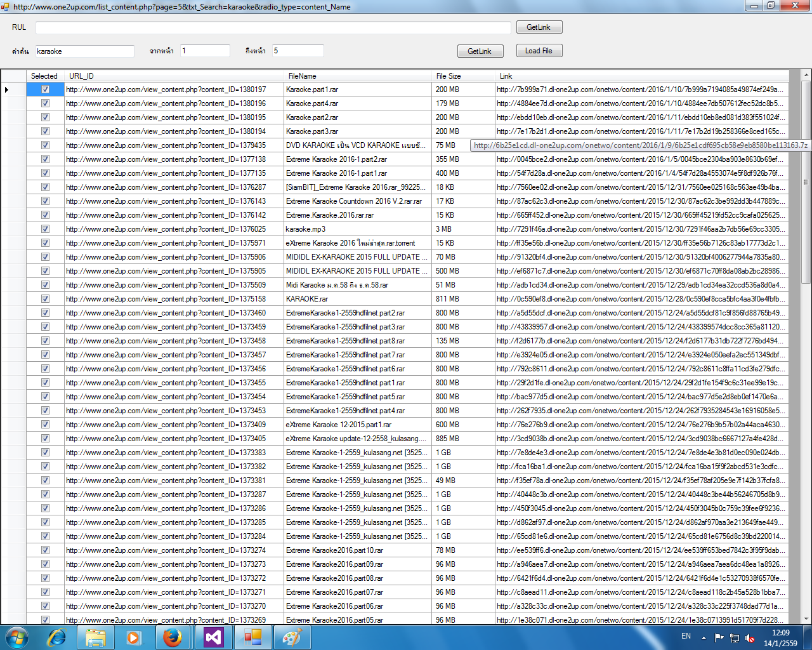Select the link cell starting http://76e276b9
This screenshot has width=812, height=650.
[x=641, y=425]
